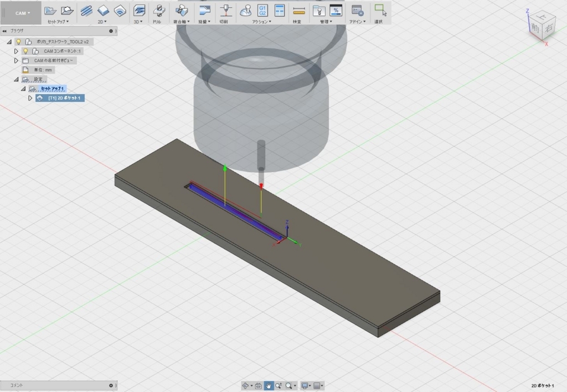This screenshot has width=567, height=392.
Task: Select the root document name in browser
Action: click(x=63, y=42)
